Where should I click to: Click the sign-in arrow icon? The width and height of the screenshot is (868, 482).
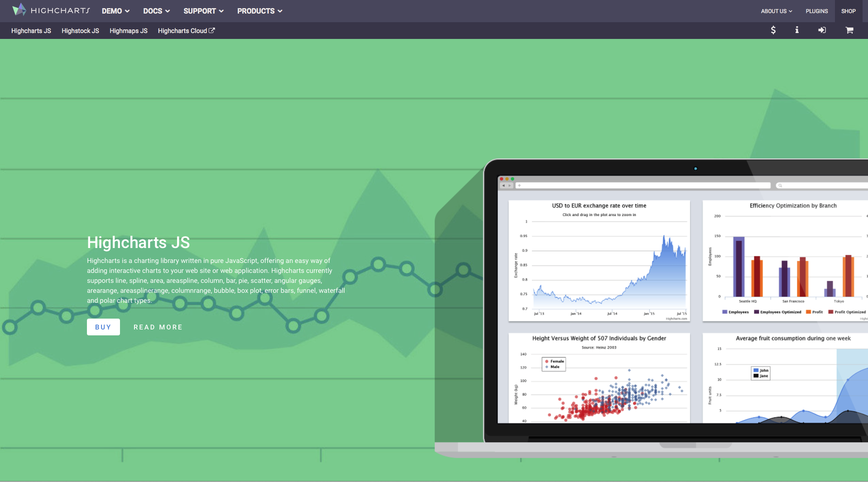[822, 30]
